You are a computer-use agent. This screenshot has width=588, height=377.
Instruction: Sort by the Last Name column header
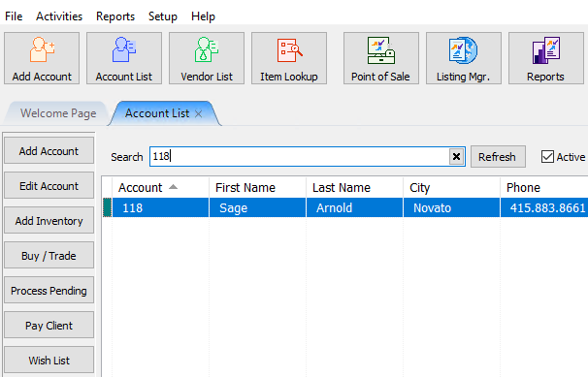tap(355, 187)
